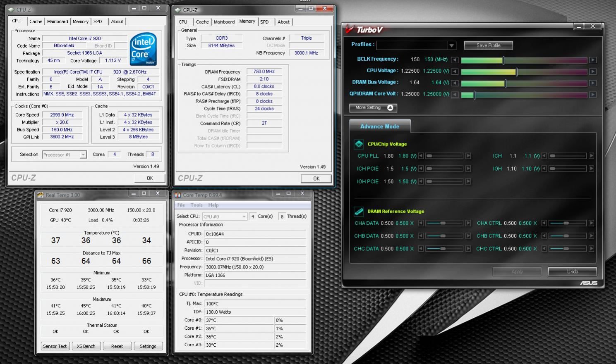Screen dimensions: 616x364
Task: Increase CPU Voltage with right arrow
Action: [593, 71]
